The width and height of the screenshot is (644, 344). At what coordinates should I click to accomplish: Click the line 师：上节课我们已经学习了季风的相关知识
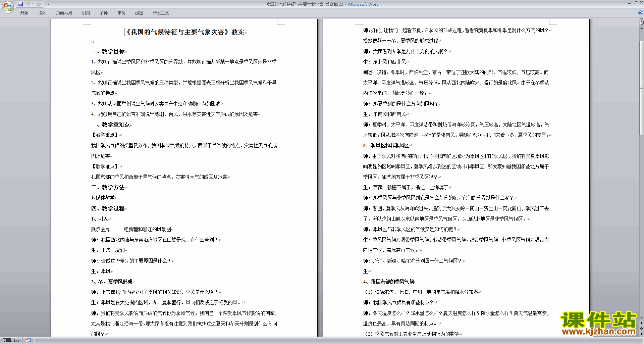click(155, 292)
